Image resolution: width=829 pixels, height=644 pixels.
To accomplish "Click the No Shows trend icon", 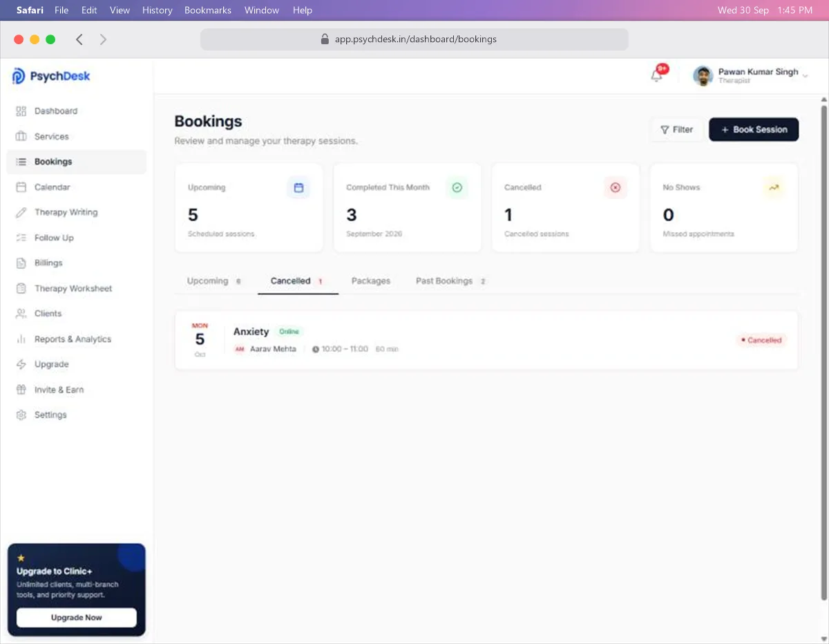I will (x=774, y=187).
